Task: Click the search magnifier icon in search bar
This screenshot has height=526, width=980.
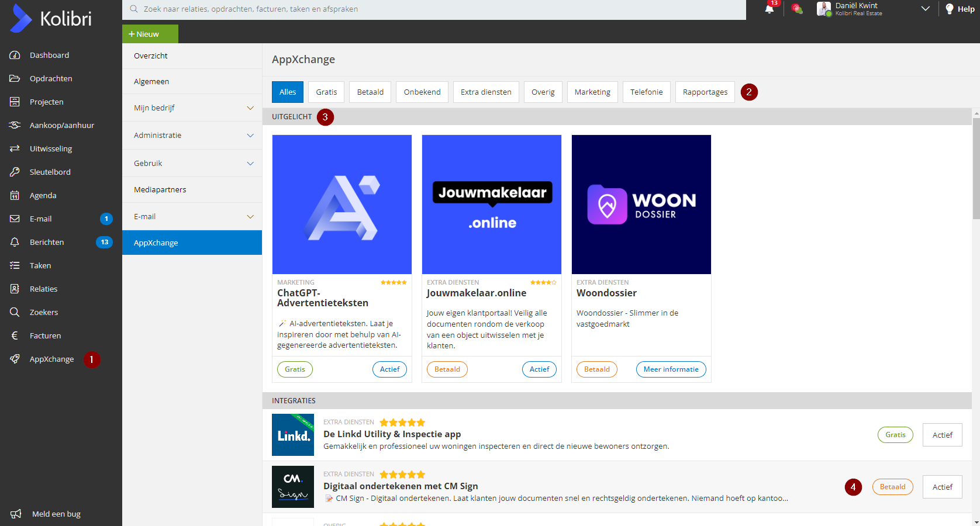Action: [134, 9]
